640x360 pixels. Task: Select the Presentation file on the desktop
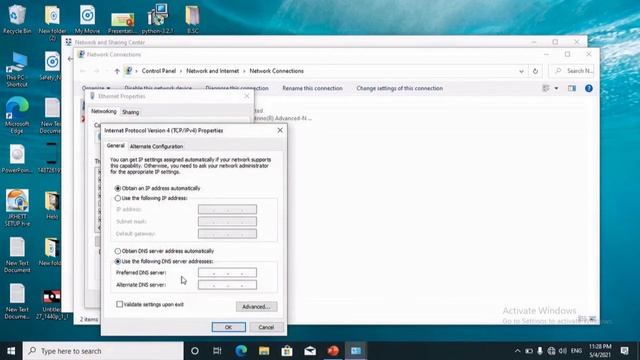(x=122, y=22)
